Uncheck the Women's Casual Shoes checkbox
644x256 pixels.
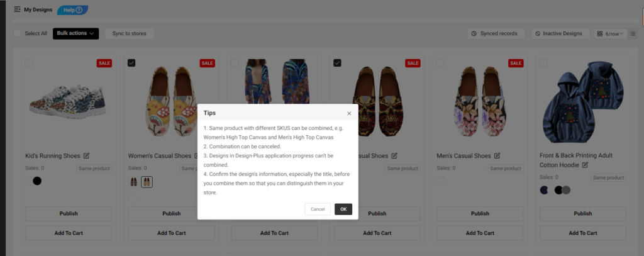131,63
